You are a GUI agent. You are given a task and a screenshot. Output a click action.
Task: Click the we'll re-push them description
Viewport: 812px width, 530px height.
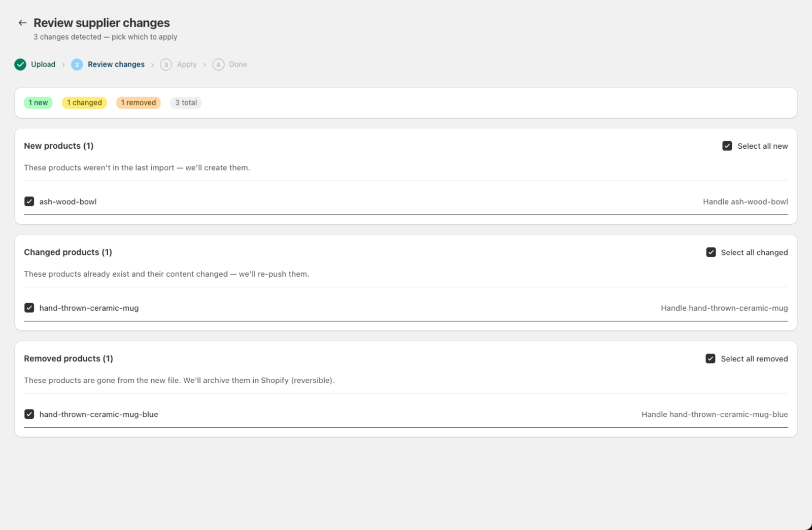pyautogui.click(x=166, y=274)
